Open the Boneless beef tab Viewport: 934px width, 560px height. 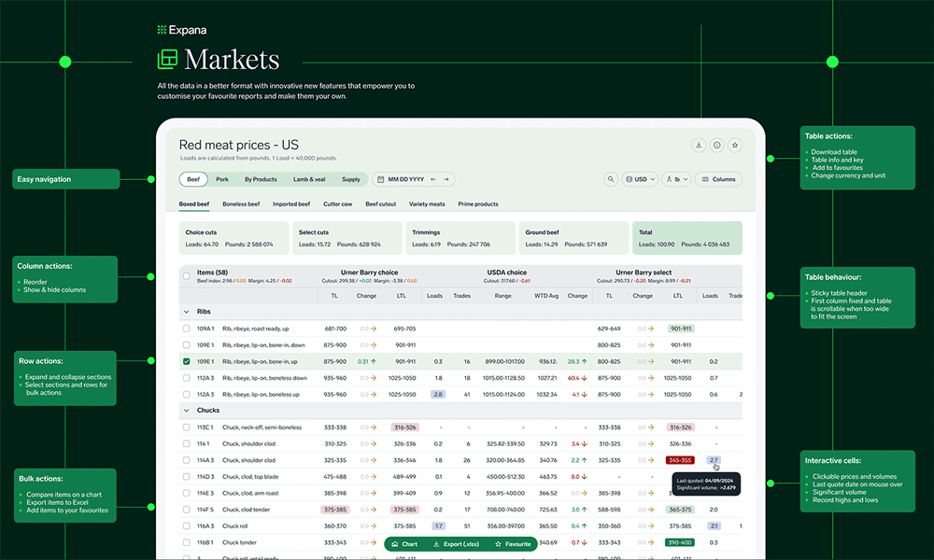pos(241,204)
